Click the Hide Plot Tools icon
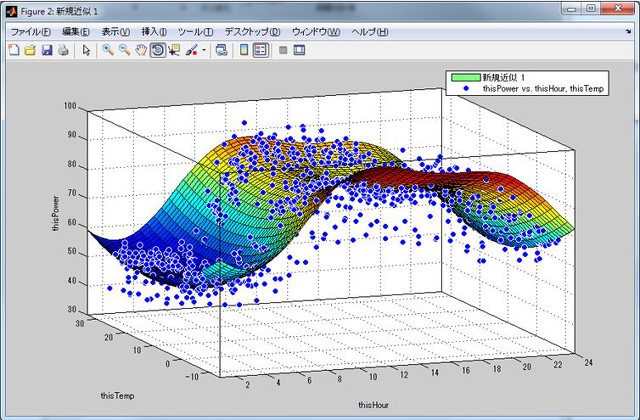Screen dimensions: 640x420 click(x=283, y=50)
